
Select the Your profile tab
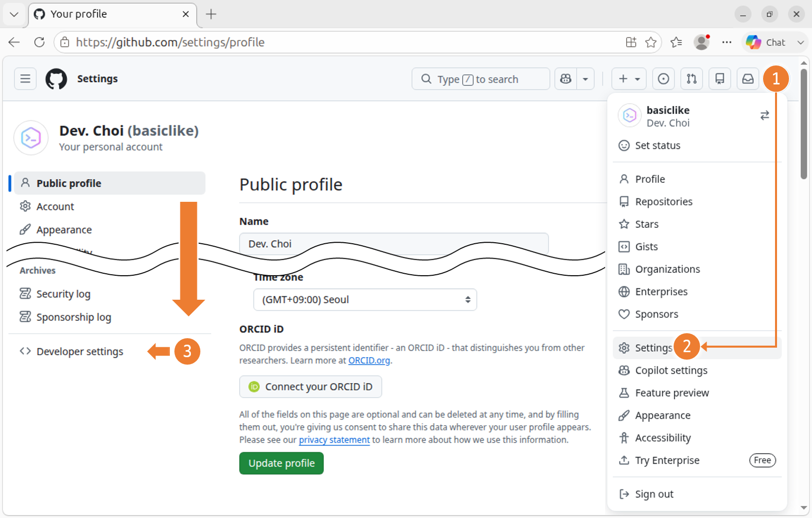tap(112, 14)
